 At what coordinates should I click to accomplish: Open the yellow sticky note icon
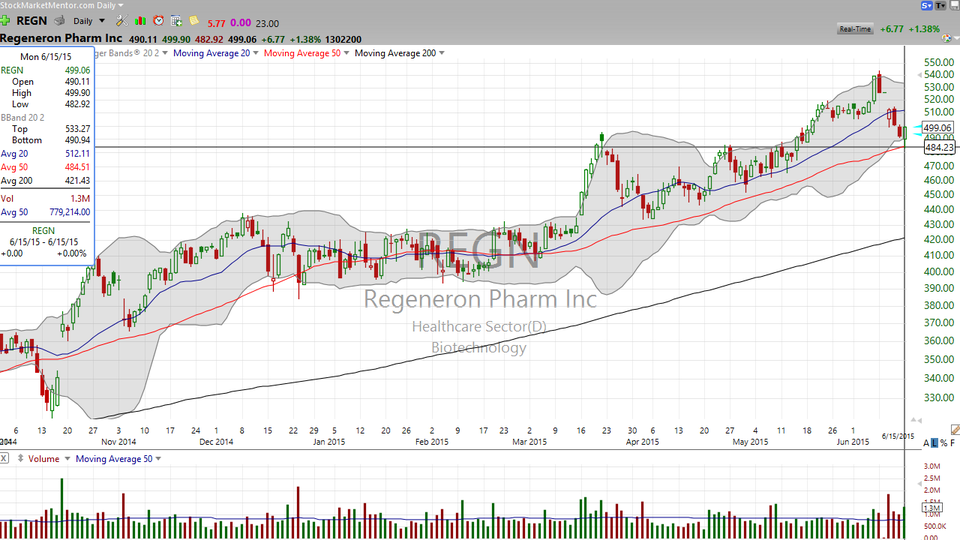[x=194, y=21]
